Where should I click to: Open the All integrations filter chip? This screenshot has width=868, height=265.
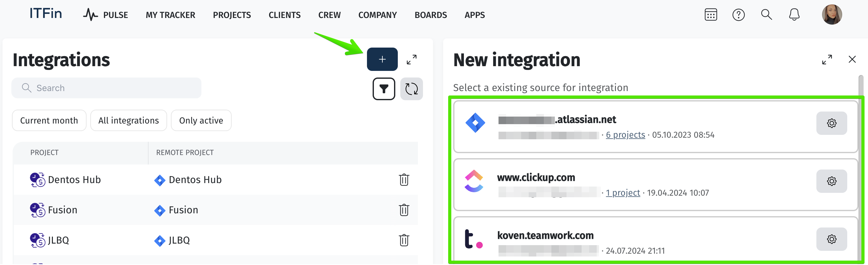point(128,120)
